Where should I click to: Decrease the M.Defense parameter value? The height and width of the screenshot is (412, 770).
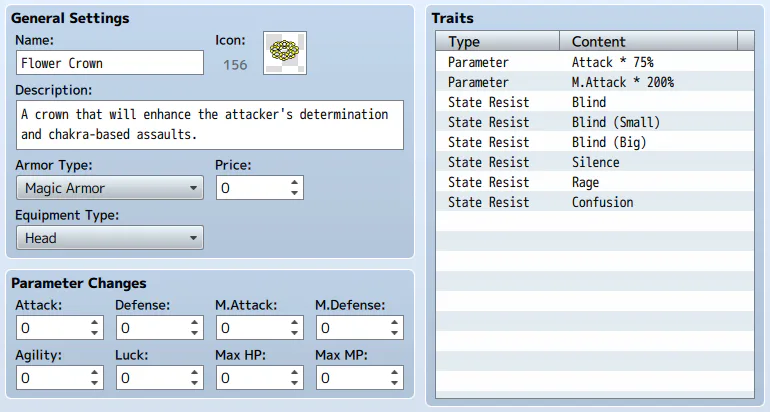coord(394,333)
